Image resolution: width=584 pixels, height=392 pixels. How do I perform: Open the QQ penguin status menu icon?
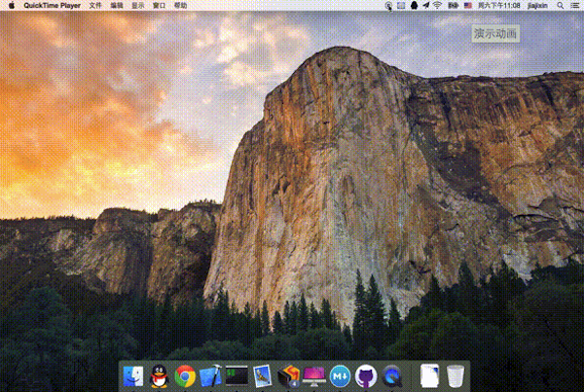(414, 5)
